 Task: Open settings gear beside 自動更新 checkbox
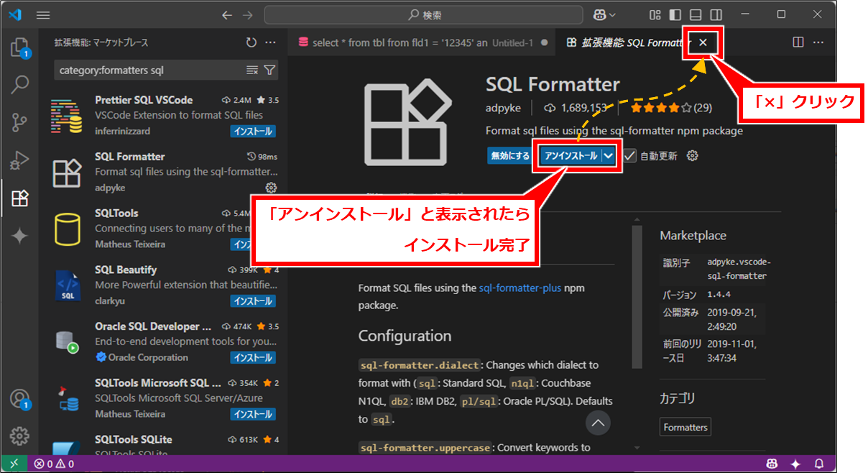pos(693,155)
